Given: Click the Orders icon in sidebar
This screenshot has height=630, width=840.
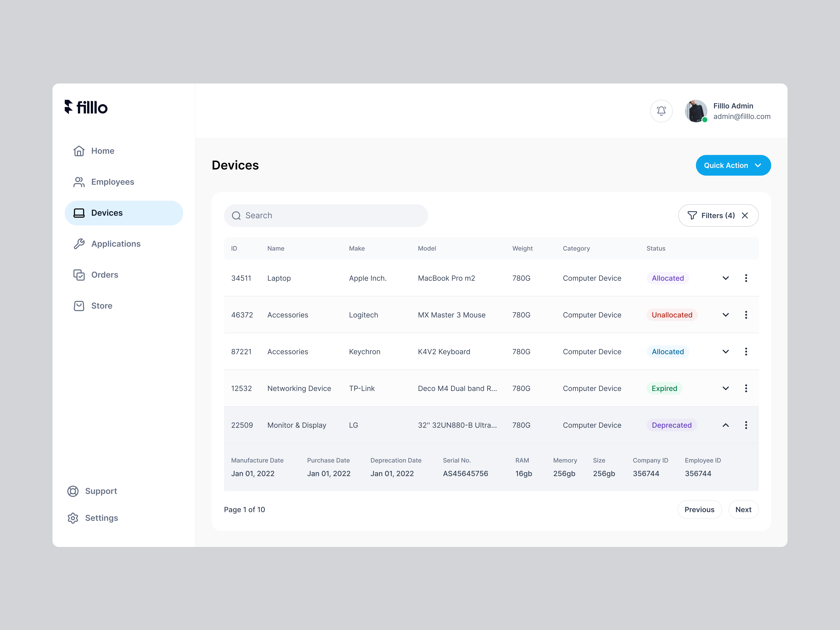Looking at the screenshot, I should pyautogui.click(x=79, y=275).
